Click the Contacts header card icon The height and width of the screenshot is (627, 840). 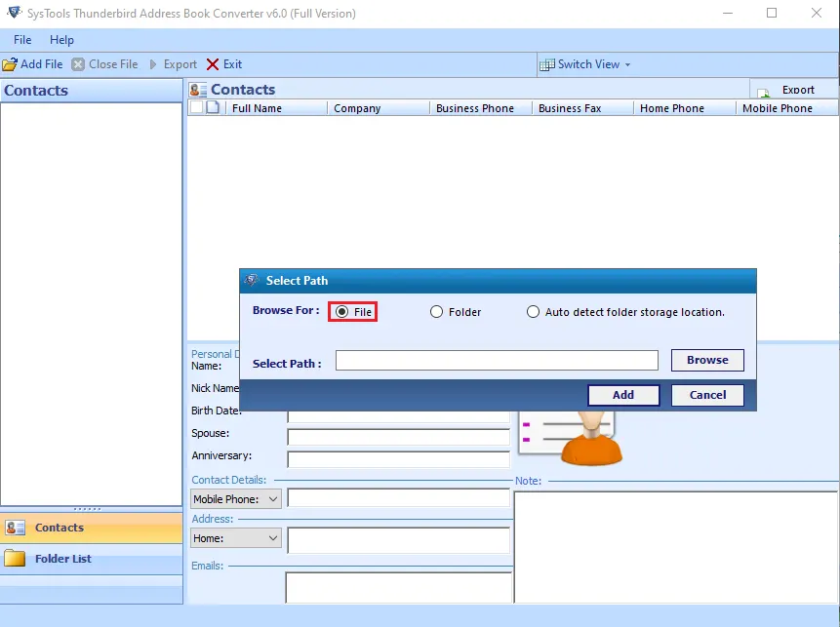click(198, 90)
